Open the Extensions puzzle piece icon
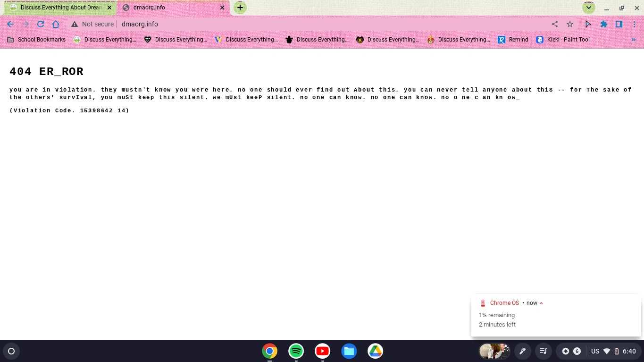The width and height of the screenshot is (644, 362). tap(604, 24)
